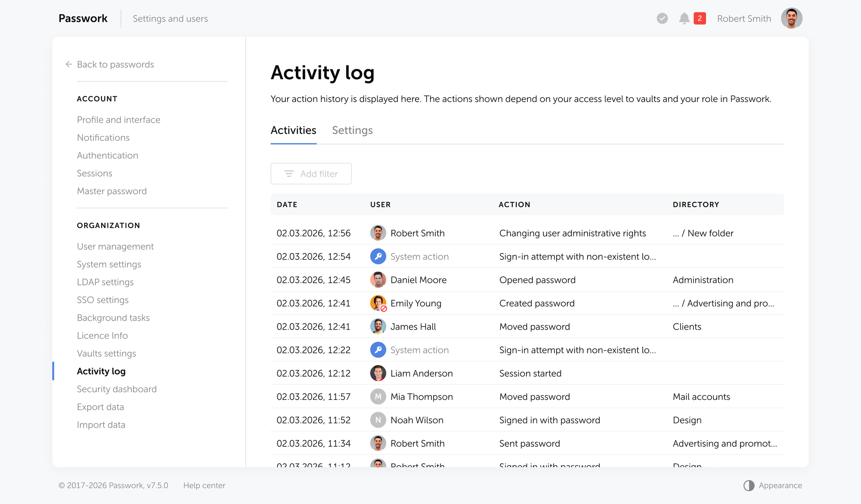This screenshot has height=504, width=861.
Task: Click Mia Thompson's initial avatar
Action: pyautogui.click(x=378, y=396)
